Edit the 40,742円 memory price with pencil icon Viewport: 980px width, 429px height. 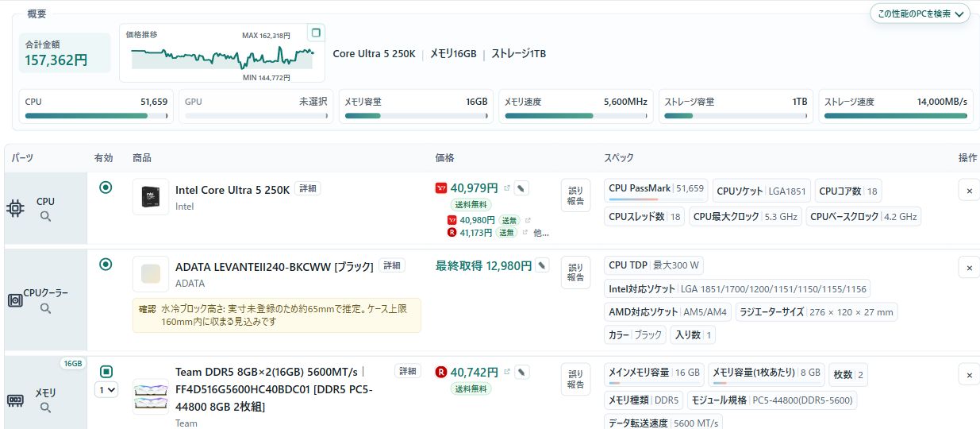521,372
